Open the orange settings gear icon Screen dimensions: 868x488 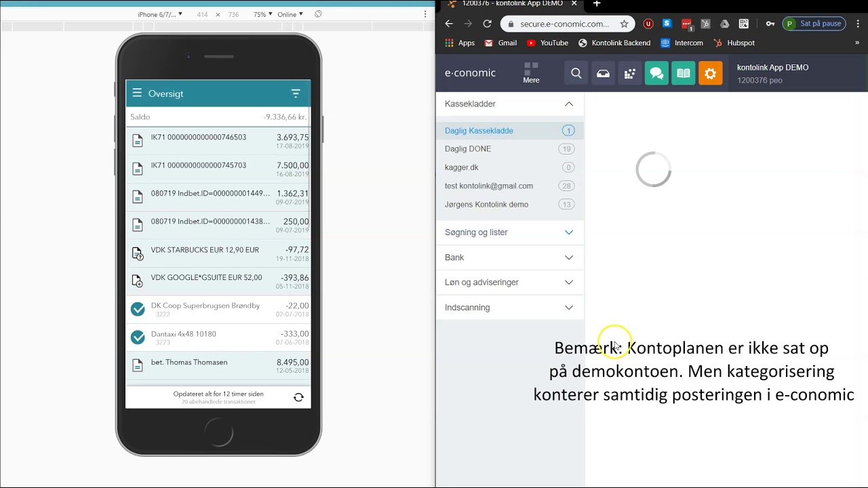point(710,73)
